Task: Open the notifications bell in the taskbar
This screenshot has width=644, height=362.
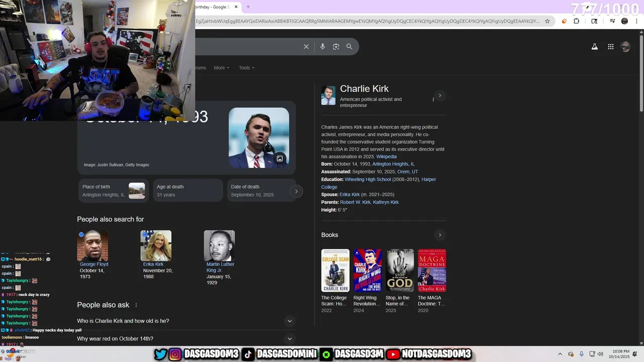Action: click(x=635, y=354)
